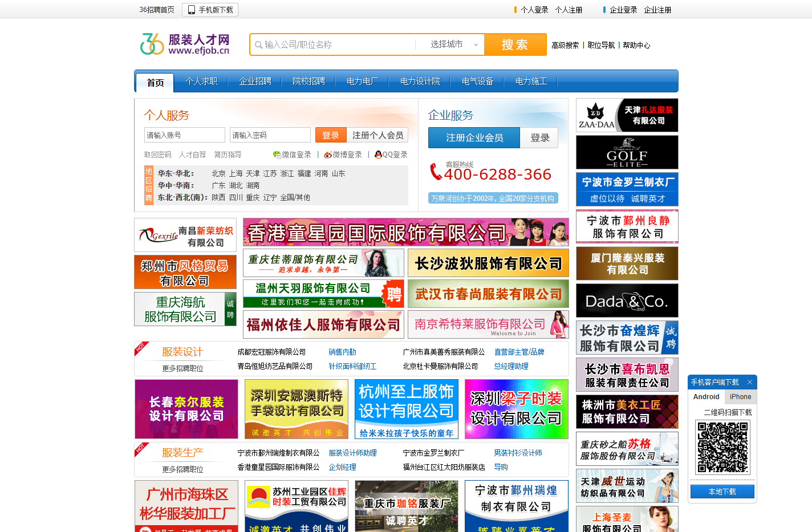Click the red phone hotline icon
The height and width of the screenshot is (532, 812).
[x=436, y=171]
